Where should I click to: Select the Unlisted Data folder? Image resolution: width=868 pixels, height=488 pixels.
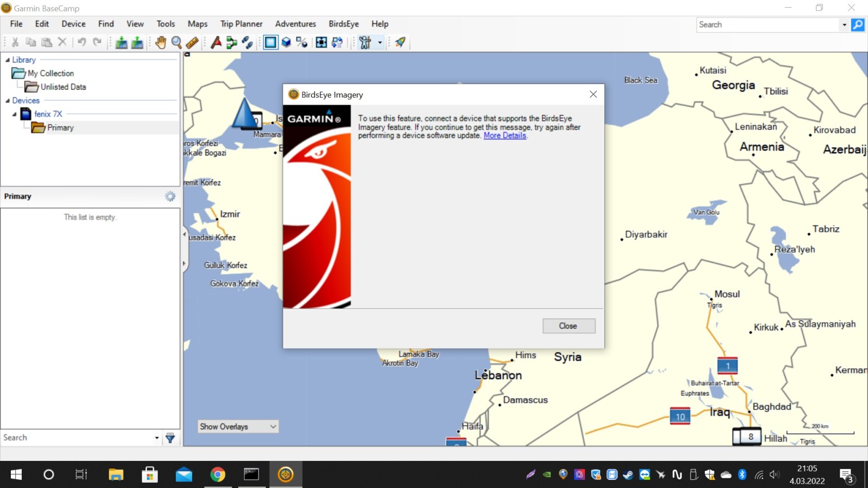63,87
